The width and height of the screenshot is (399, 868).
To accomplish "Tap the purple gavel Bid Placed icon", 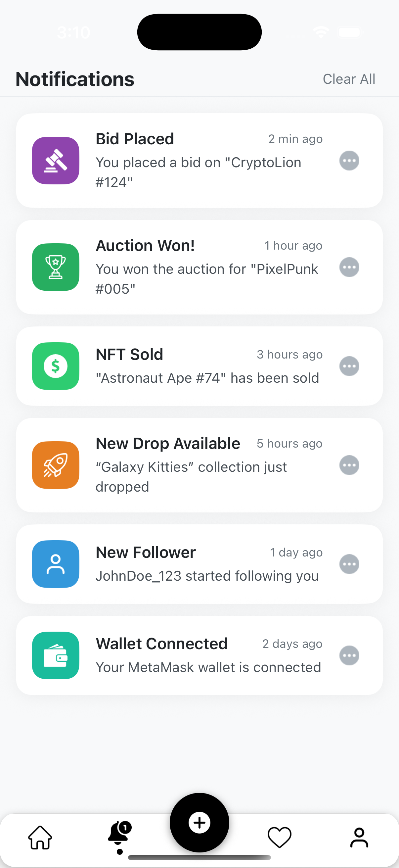I will pyautogui.click(x=56, y=160).
